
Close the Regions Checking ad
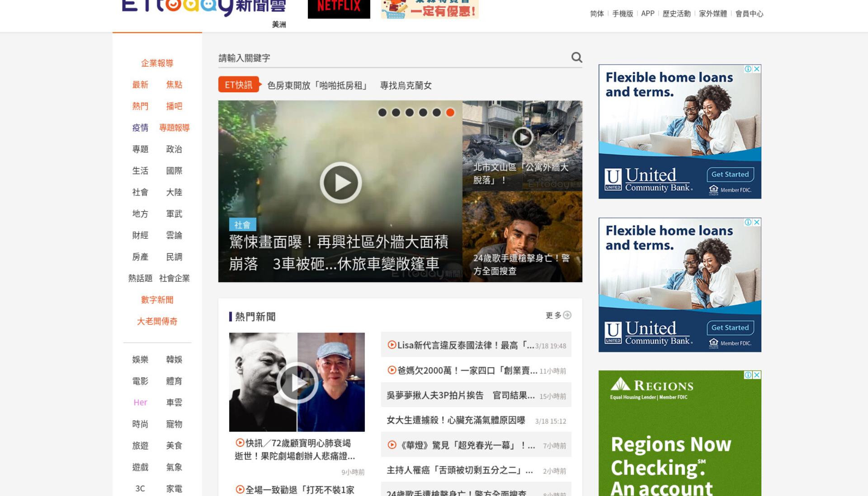[757, 375]
